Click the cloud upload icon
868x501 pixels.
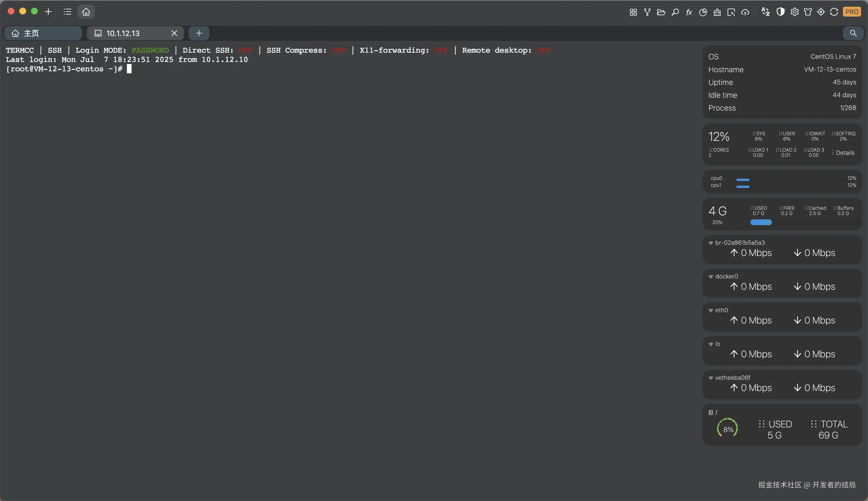[745, 12]
